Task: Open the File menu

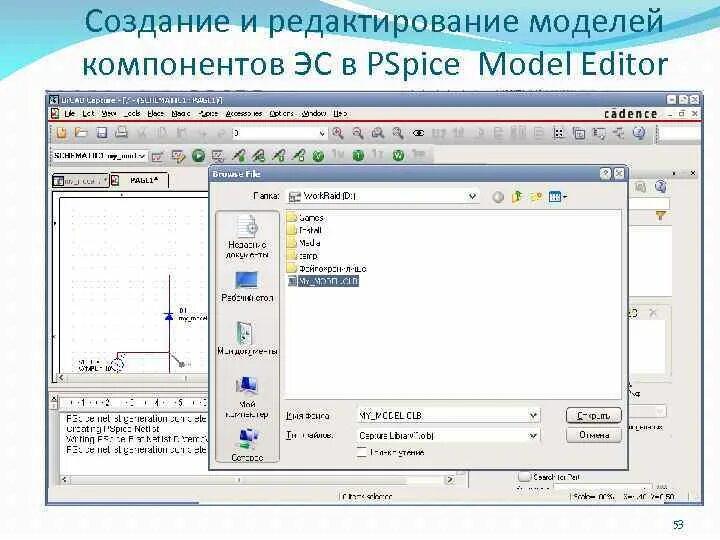Action: [x=69, y=113]
